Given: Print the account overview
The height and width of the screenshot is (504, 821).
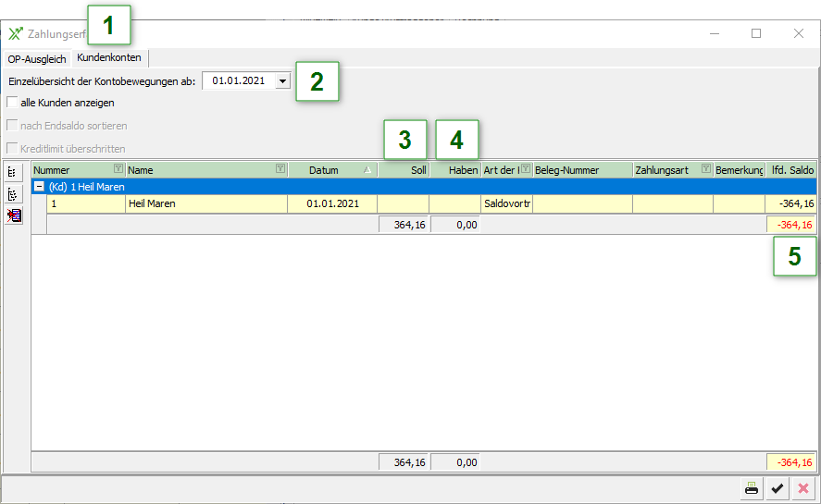Looking at the screenshot, I should point(752,489).
